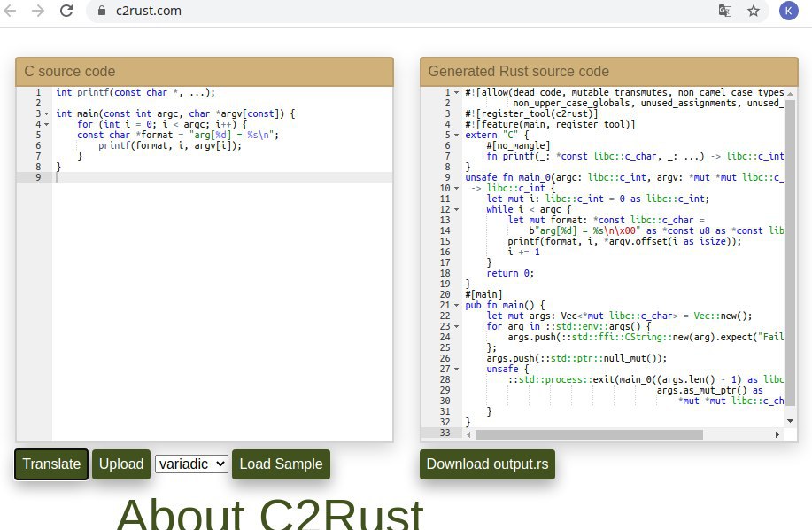Click the Load Sample button
Viewport: 812px width, 530px height.
(281, 464)
